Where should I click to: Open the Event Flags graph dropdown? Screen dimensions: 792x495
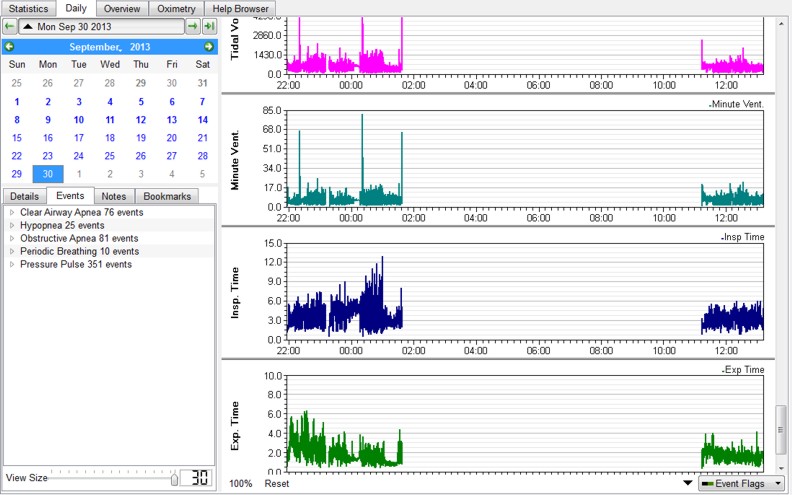741,483
